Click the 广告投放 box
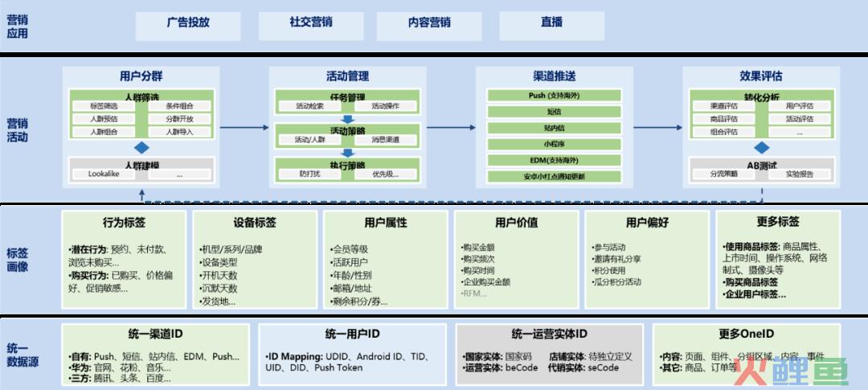Image resolution: width=868 pixels, height=390 pixels. tap(188, 26)
